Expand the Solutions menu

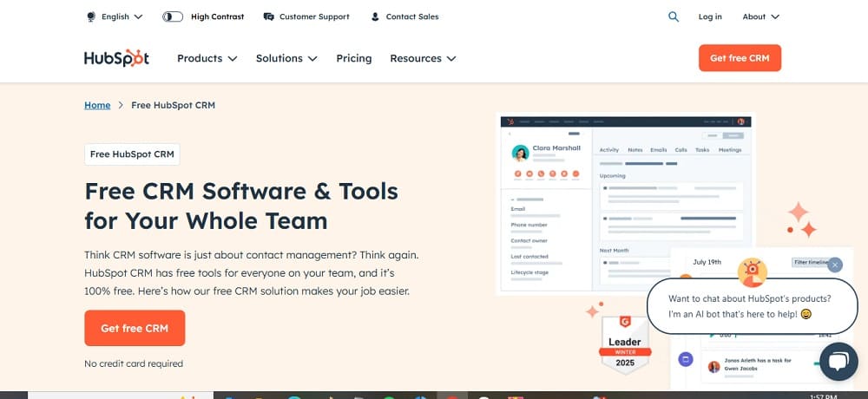[286, 58]
